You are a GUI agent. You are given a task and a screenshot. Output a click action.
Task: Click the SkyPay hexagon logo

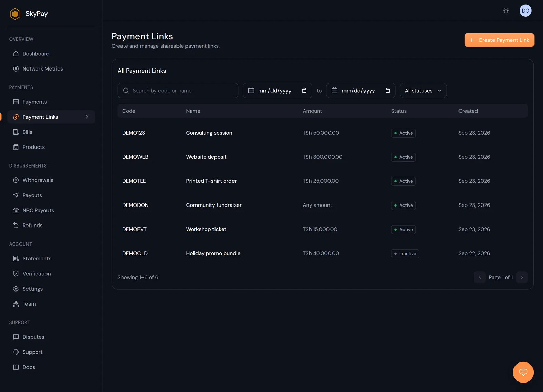click(x=15, y=14)
